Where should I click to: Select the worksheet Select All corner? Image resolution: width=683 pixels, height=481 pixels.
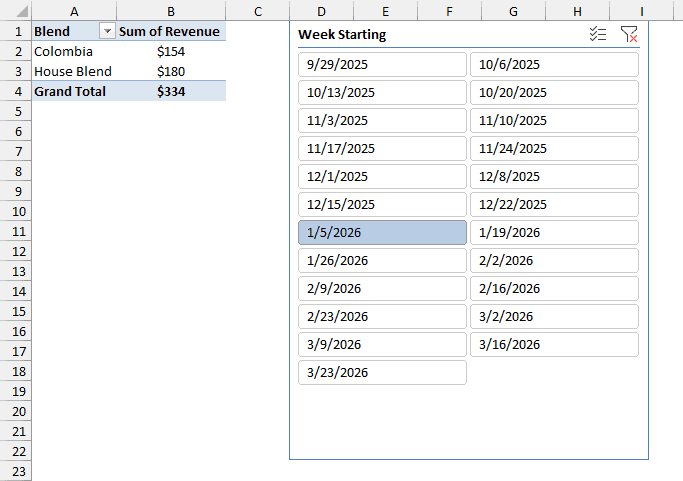[16, 10]
